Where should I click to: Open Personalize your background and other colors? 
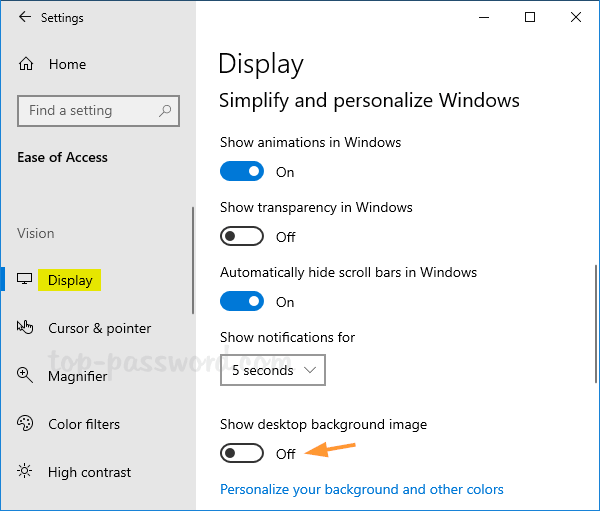[361, 490]
